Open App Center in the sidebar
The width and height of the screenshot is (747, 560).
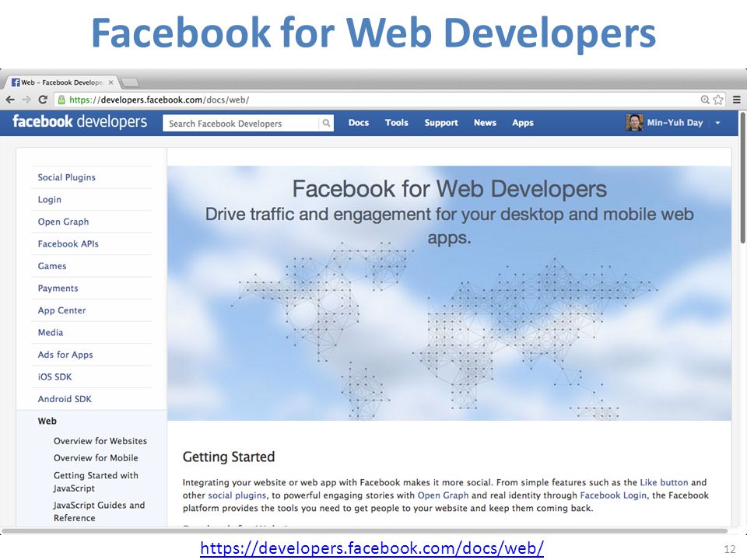[x=62, y=310]
